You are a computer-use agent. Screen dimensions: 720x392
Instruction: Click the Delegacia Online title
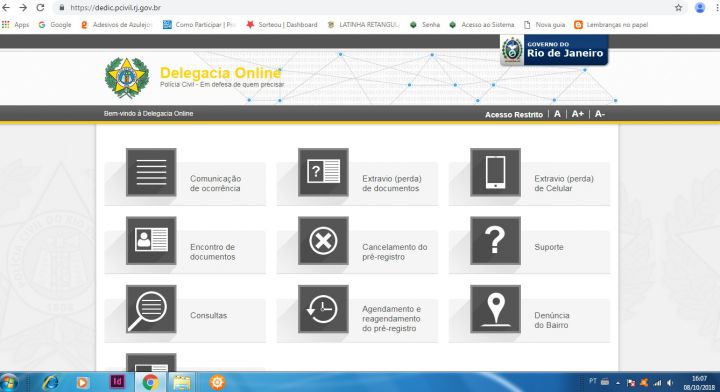pos(220,73)
